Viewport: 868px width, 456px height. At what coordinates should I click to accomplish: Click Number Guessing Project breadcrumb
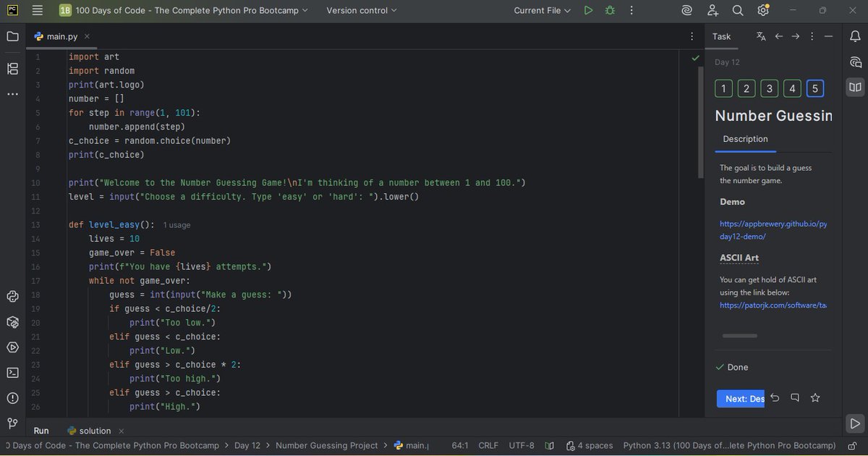(x=327, y=446)
